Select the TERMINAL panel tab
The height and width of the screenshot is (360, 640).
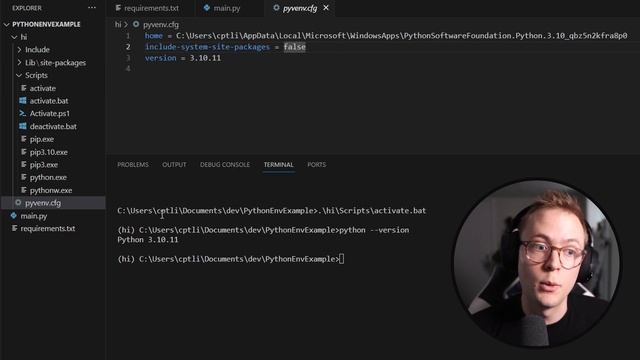pyautogui.click(x=278, y=165)
